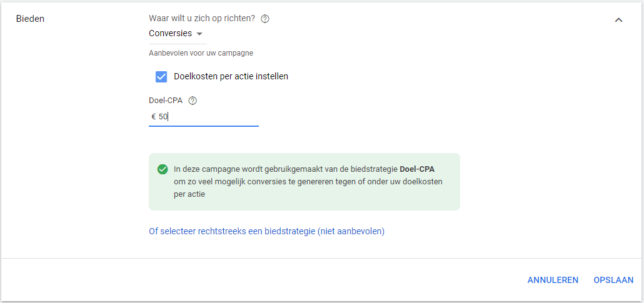Click help icon beside 'Waar wilt u zich op richten?'

(265, 19)
